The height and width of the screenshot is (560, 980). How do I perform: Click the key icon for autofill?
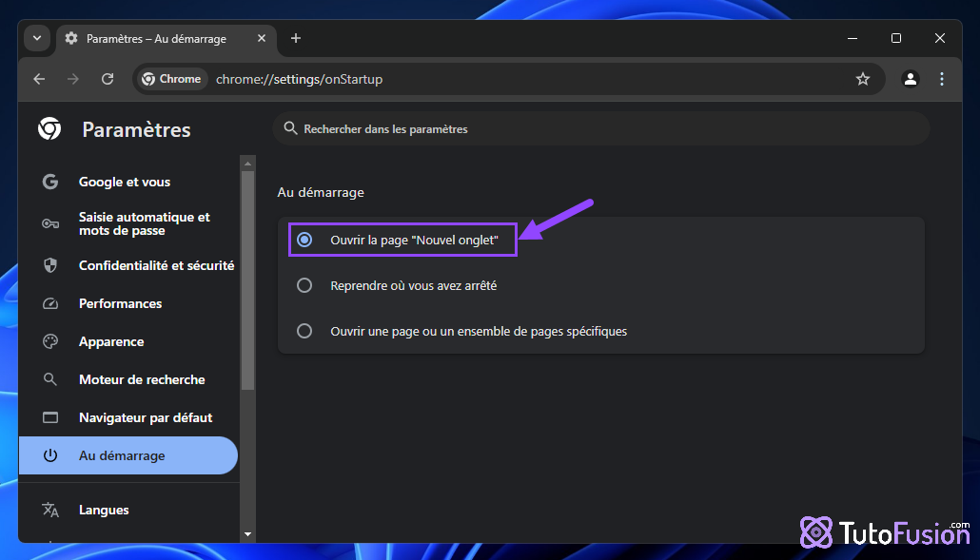tap(50, 223)
